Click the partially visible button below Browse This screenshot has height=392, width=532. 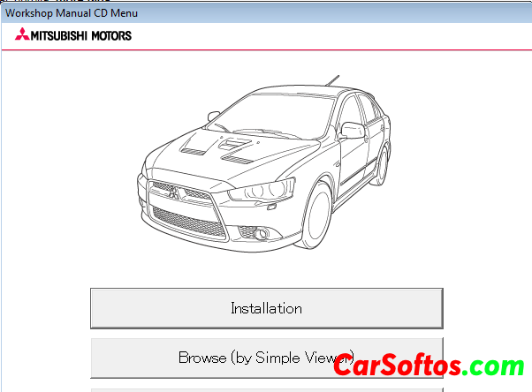[266, 388]
